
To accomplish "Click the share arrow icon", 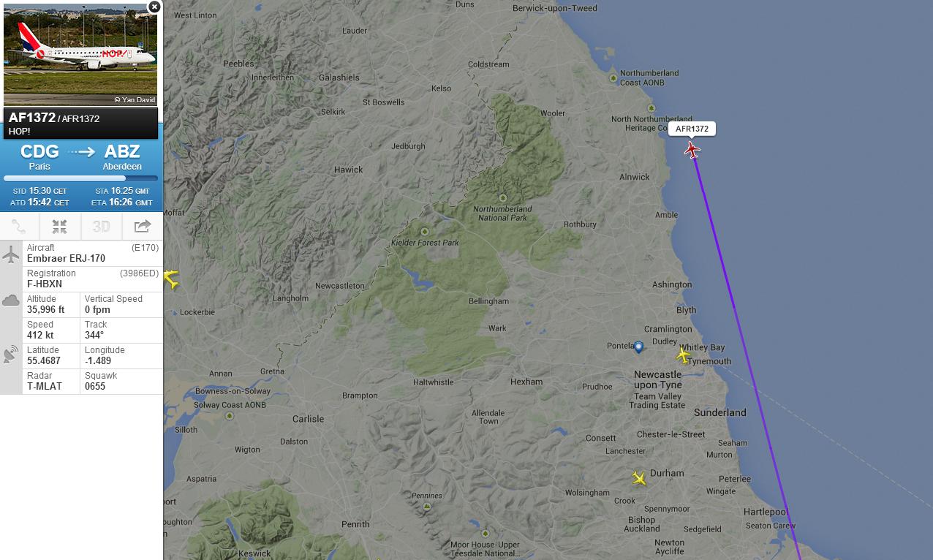I will coord(142,227).
